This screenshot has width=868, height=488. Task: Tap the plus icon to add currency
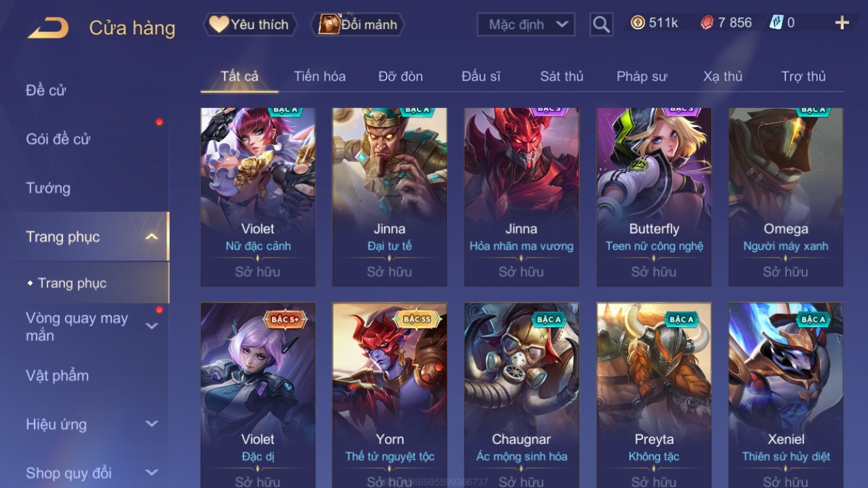pyautogui.click(x=842, y=23)
